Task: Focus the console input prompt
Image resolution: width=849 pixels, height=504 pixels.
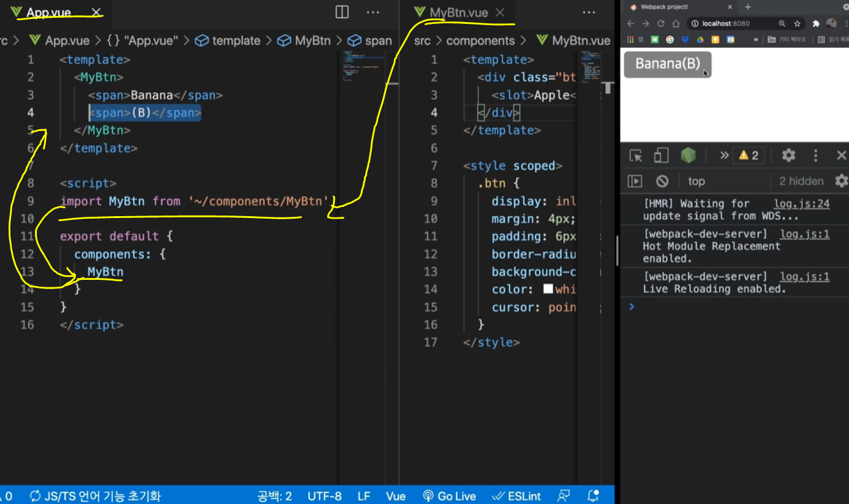Action: pyautogui.click(x=738, y=306)
